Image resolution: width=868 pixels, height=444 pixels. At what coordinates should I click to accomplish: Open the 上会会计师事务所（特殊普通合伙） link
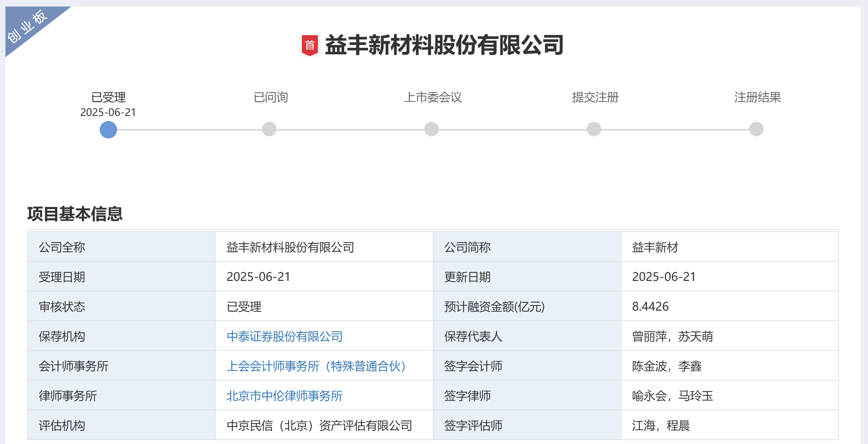[316, 366]
